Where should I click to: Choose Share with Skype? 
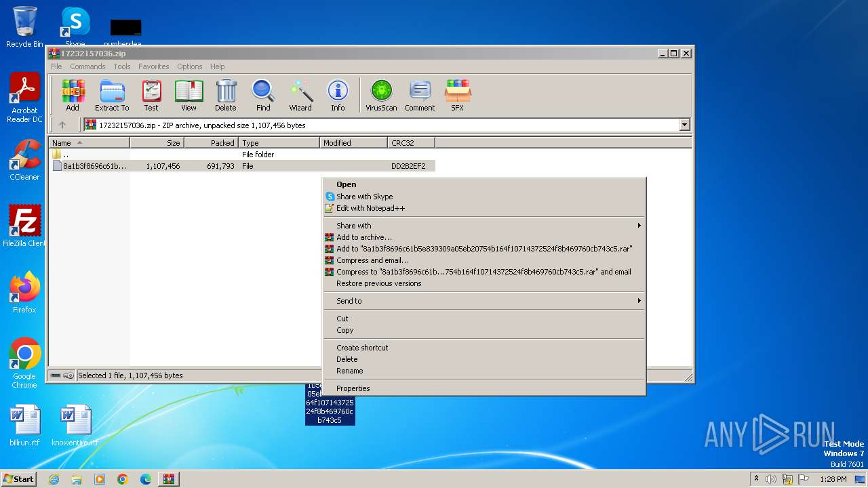484,197
